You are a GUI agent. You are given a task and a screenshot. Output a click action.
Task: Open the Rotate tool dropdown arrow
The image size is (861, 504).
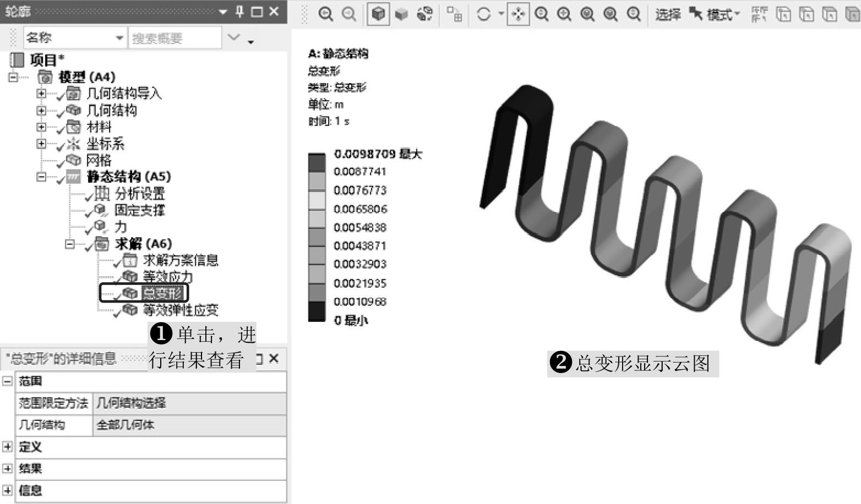click(x=501, y=13)
